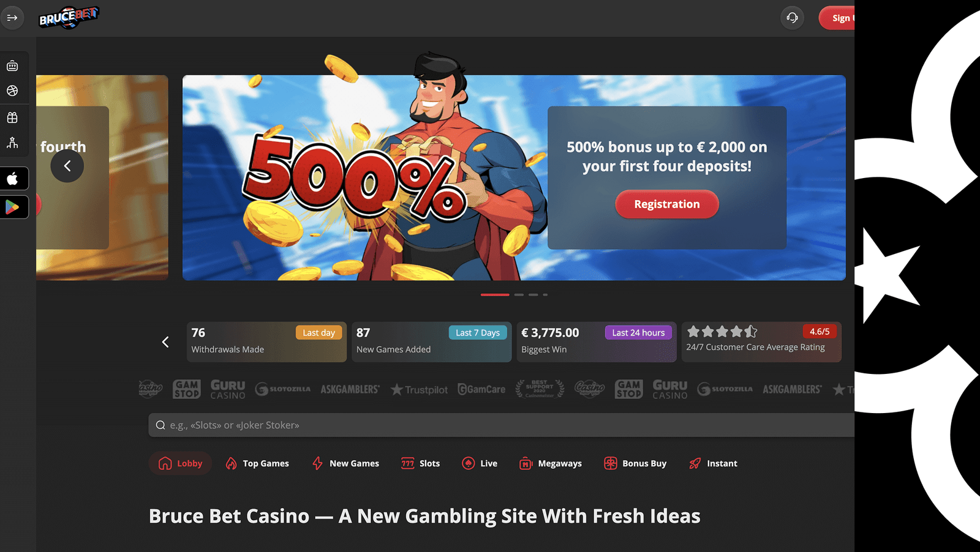Click the red Registration button
Image resolution: width=980 pixels, height=552 pixels.
pos(666,204)
